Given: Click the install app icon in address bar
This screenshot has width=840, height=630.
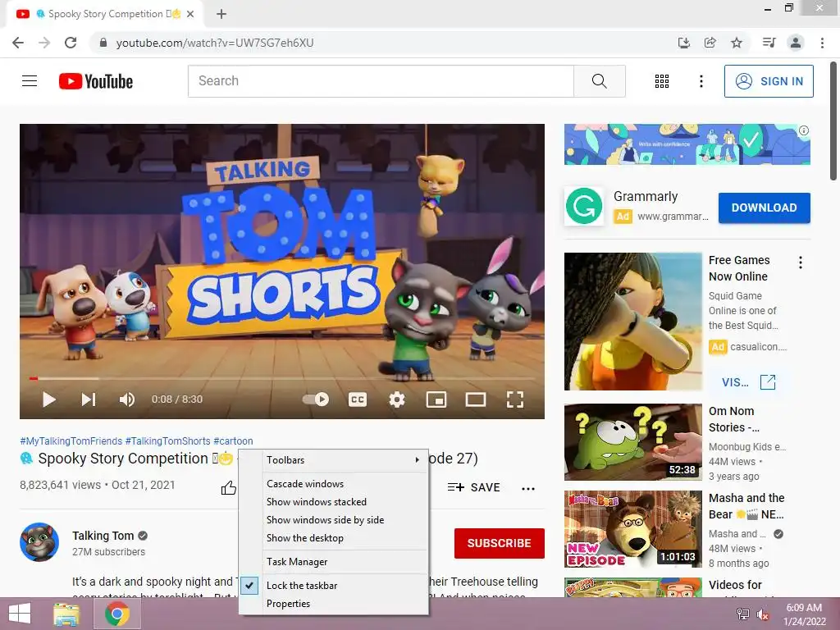Looking at the screenshot, I should (x=684, y=43).
